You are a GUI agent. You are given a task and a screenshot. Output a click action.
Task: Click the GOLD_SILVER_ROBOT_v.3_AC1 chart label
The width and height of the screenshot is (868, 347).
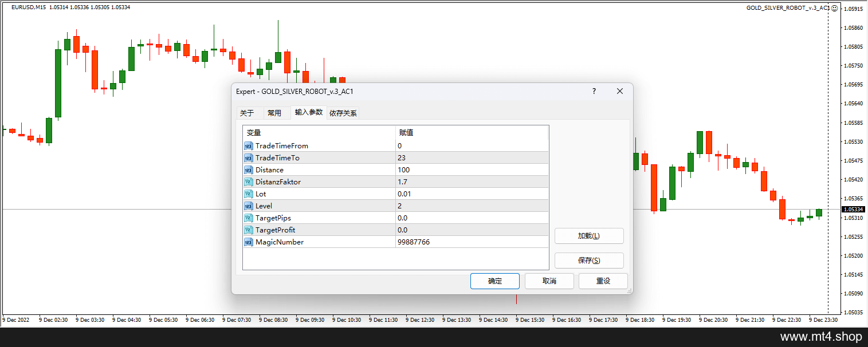788,8
